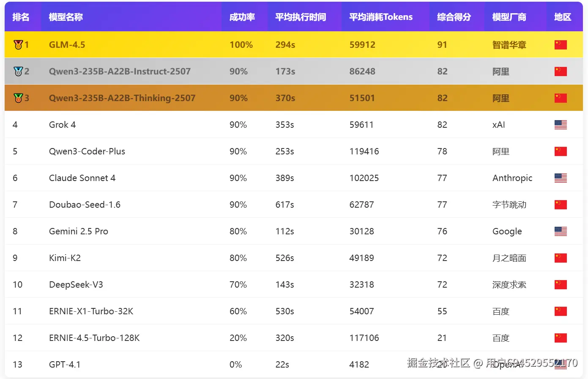The height and width of the screenshot is (379, 588).
Task: Sort by the 排名 column header
Action: pyautogui.click(x=21, y=17)
